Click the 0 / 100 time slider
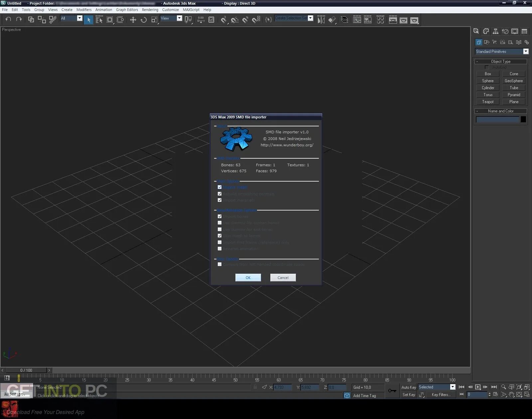 (26, 370)
